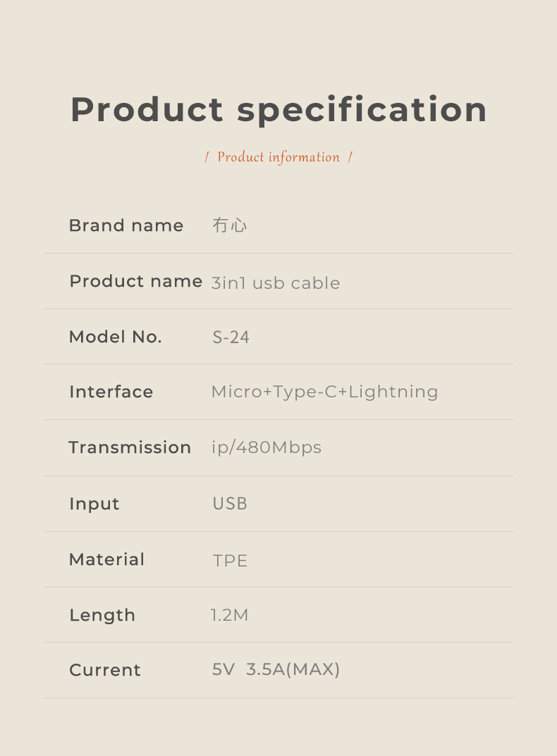Click the Interface label
This screenshot has height=756, width=557.
tap(111, 392)
